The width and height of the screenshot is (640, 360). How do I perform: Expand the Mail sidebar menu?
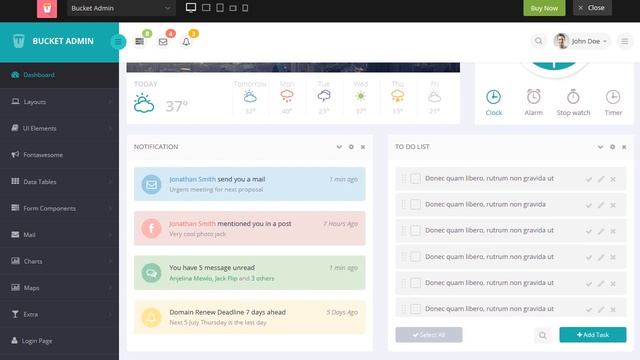(60, 235)
